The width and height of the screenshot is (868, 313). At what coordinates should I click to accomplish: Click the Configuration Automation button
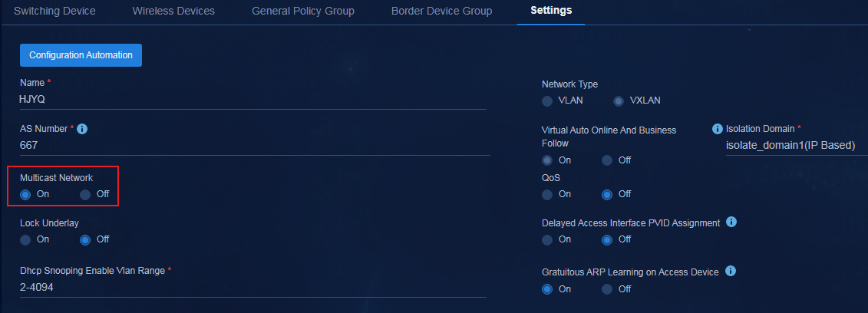pos(81,55)
